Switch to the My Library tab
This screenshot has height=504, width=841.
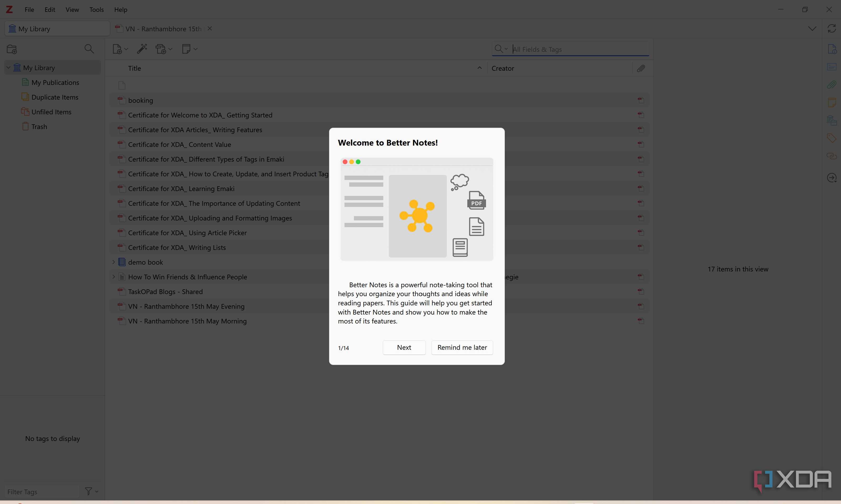[57, 29]
